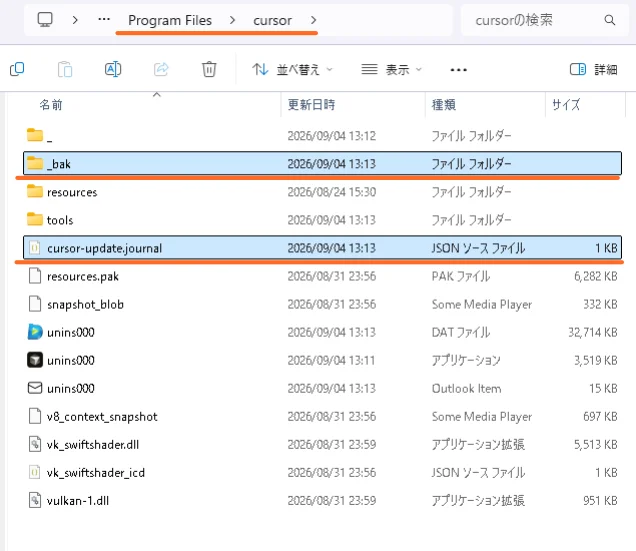
Task: Select the snapshot_blob file
Action: pos(322,304)
